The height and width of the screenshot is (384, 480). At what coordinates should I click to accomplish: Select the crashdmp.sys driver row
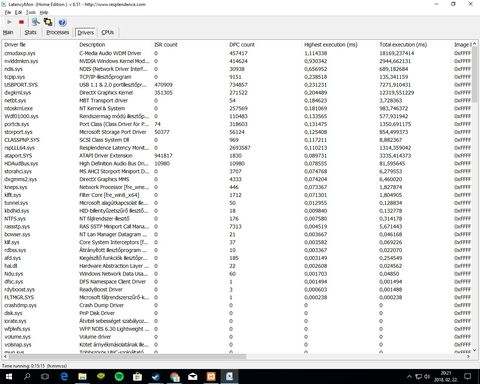click(x=237, y=305)
